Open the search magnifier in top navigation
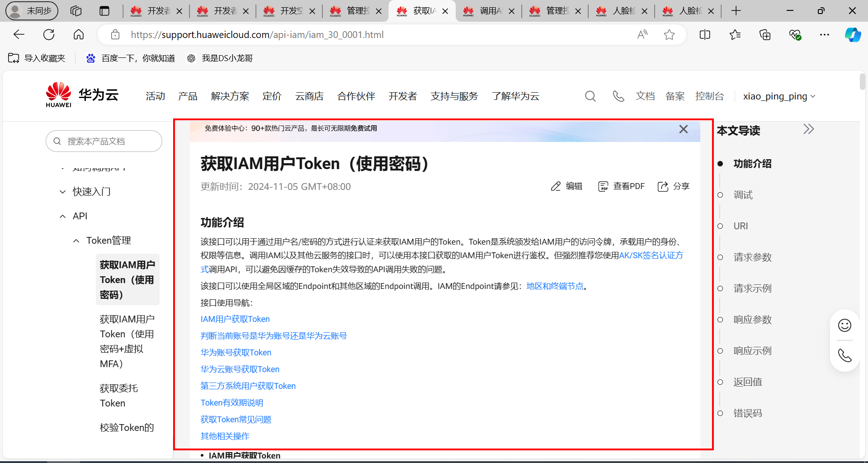The width and height of the screenshot is (868, 463). [590, 96]
